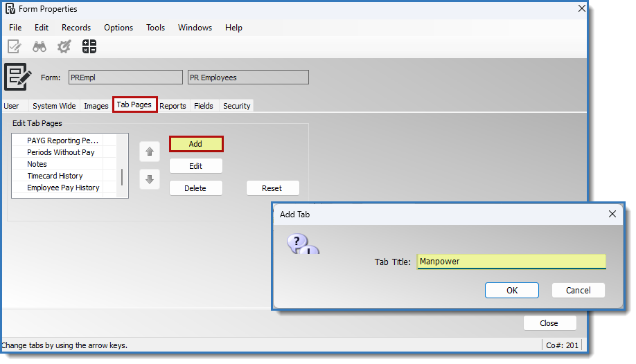Open the Options menu
The width and height of the screenshot is (636, 364).
click(x=118, y=28)
